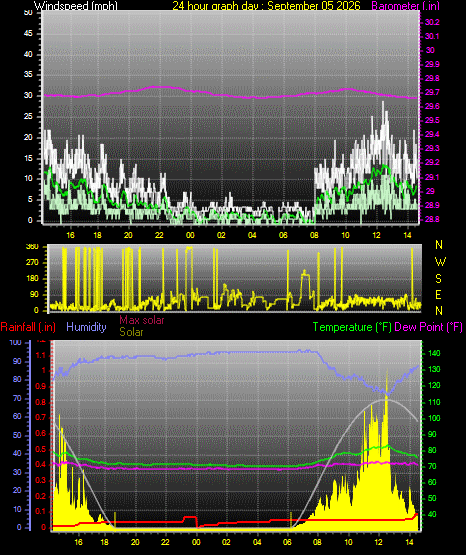Click the temperature scale value 140

(x=434, y=353)
